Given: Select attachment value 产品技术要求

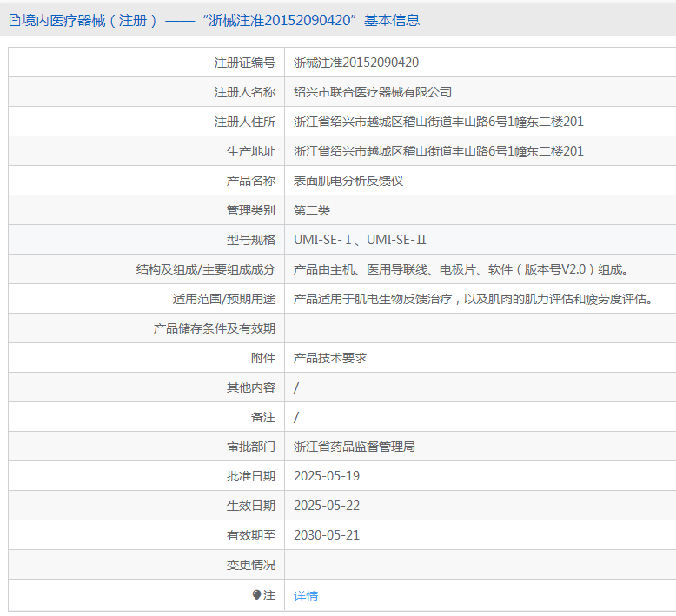Looking at the screenshot, I should coord(330,358).
